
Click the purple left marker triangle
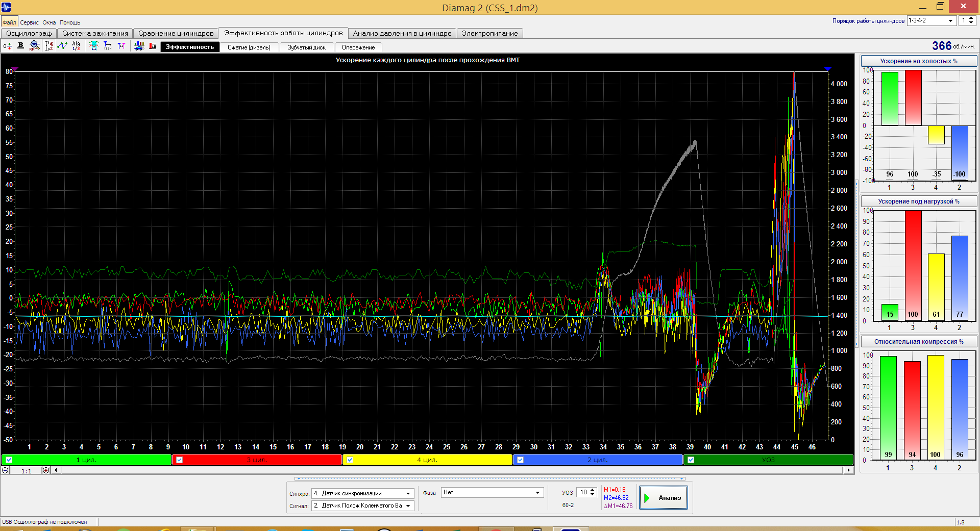pos(15,68)
